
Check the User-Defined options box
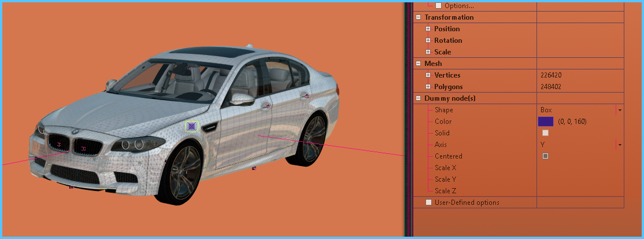click(x=428, y=203)
